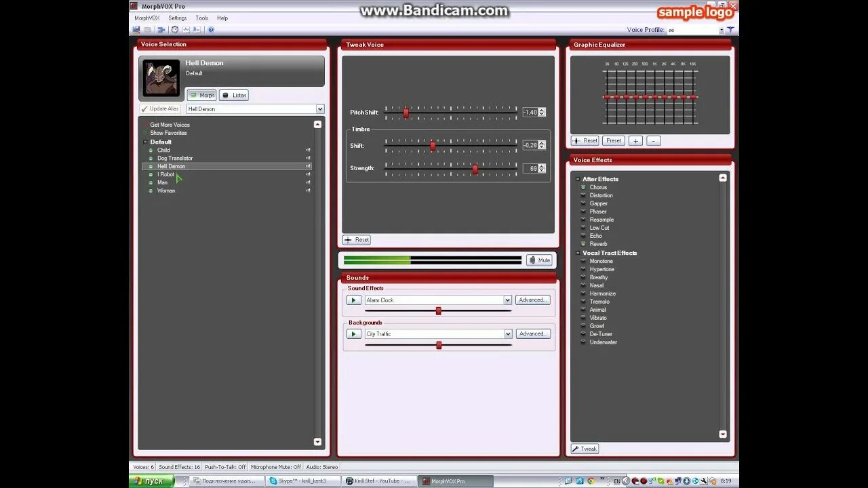Open Advanced backgrounds settings
The height and width of the screenshot is (488, 868).
tap(532, 334)
